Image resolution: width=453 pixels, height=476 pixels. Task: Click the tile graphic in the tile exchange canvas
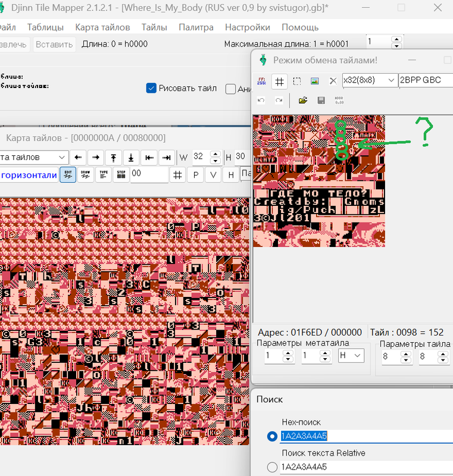coord(319,181)
